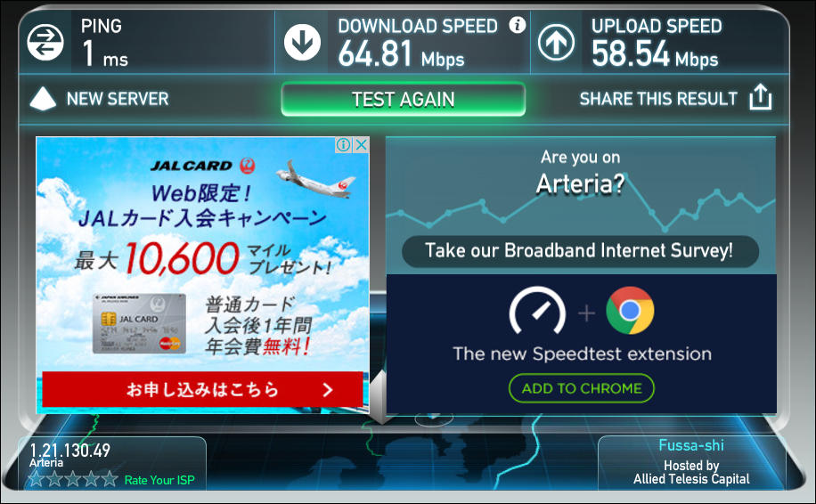
Task: Click the Add to Chrome button
Action: (582, 388)
